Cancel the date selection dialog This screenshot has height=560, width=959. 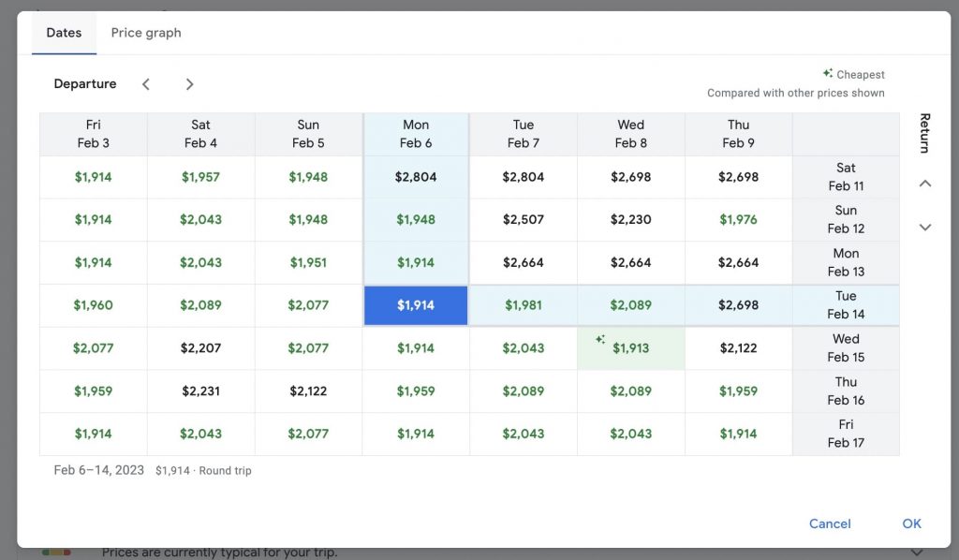[830, 523]
